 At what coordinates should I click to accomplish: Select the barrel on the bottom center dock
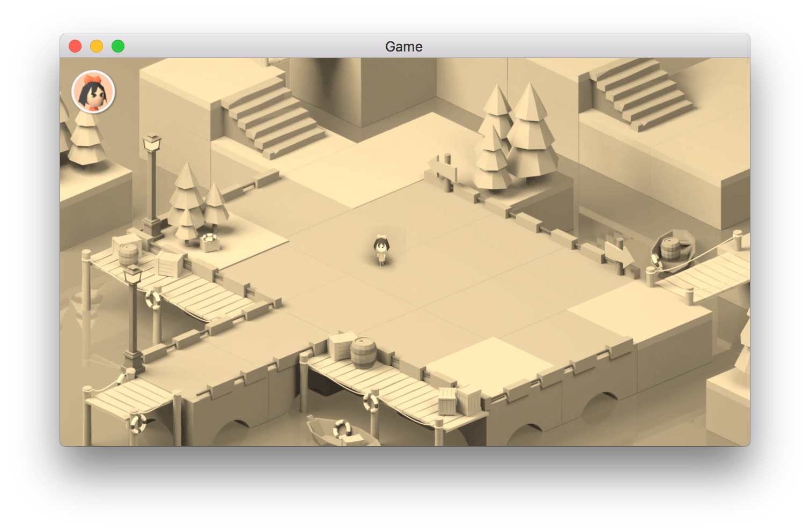[x=363, y=352]
